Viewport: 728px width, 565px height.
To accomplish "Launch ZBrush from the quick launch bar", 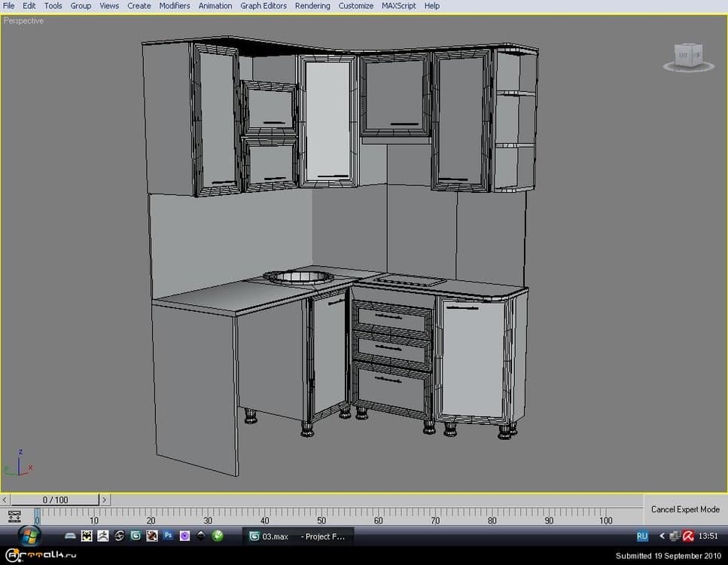I will click(x=103, y=536).
